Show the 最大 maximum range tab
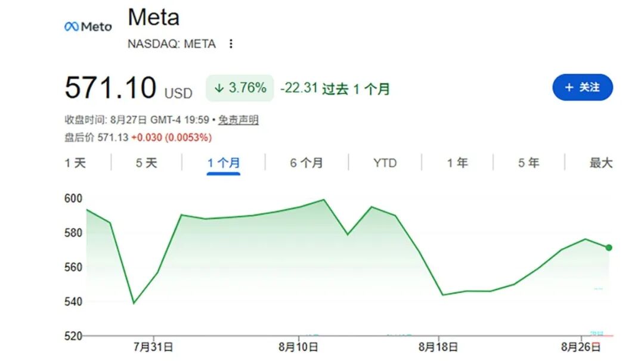Image resolution: width=644 pixels, height=361 pixels. tap(601, 163)
